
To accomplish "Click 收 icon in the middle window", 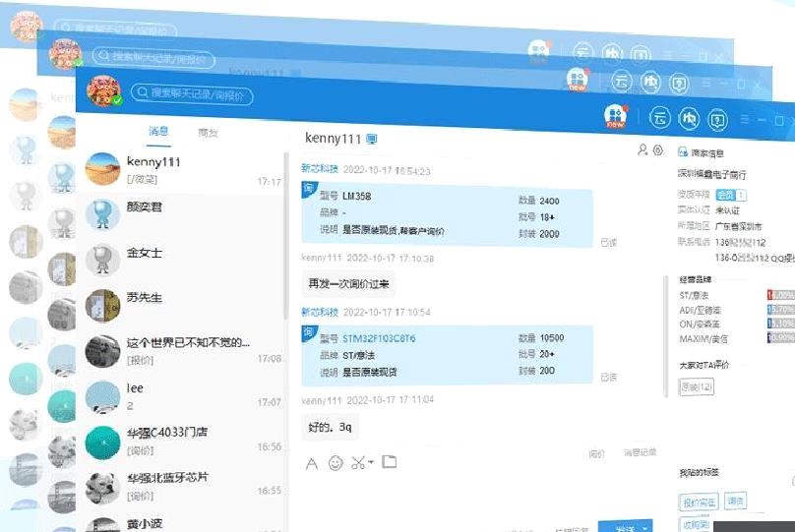I will (x=650, y=82).
